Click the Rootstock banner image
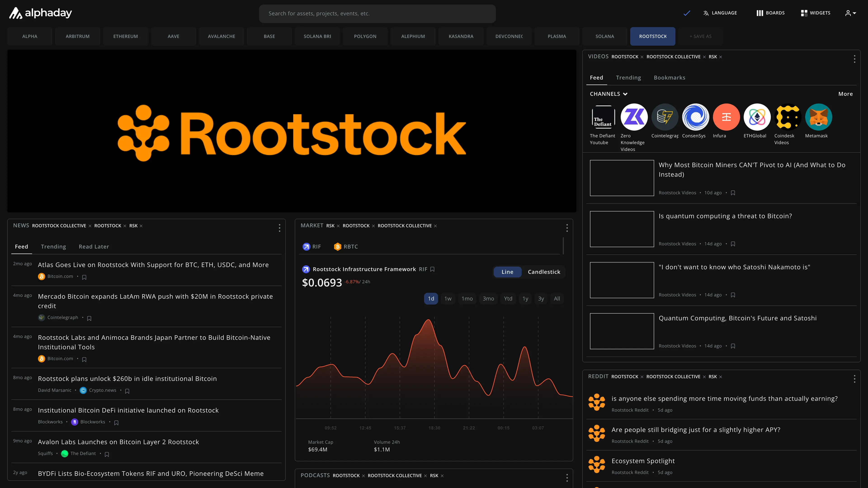868x488 pixels. (x=292, y=131)
